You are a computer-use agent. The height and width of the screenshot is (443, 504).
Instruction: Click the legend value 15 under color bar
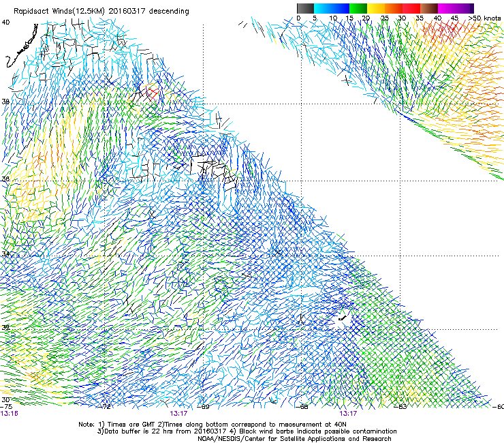click(x=349, y=18)
